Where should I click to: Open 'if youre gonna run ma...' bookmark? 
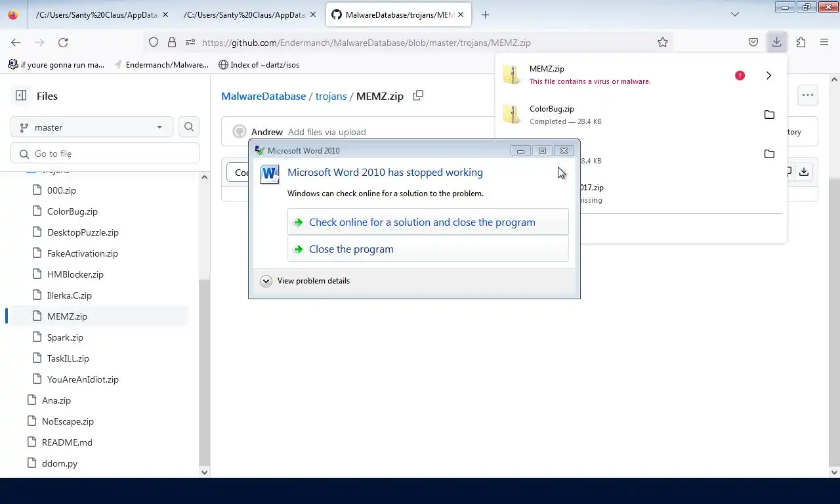click(56, 65)
